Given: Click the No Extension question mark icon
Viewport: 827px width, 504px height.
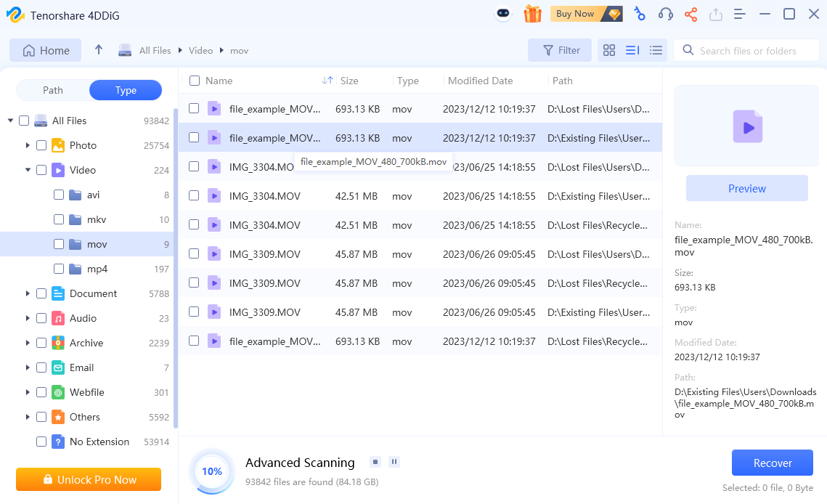Looking at the screenshot, I should [58, 442].
